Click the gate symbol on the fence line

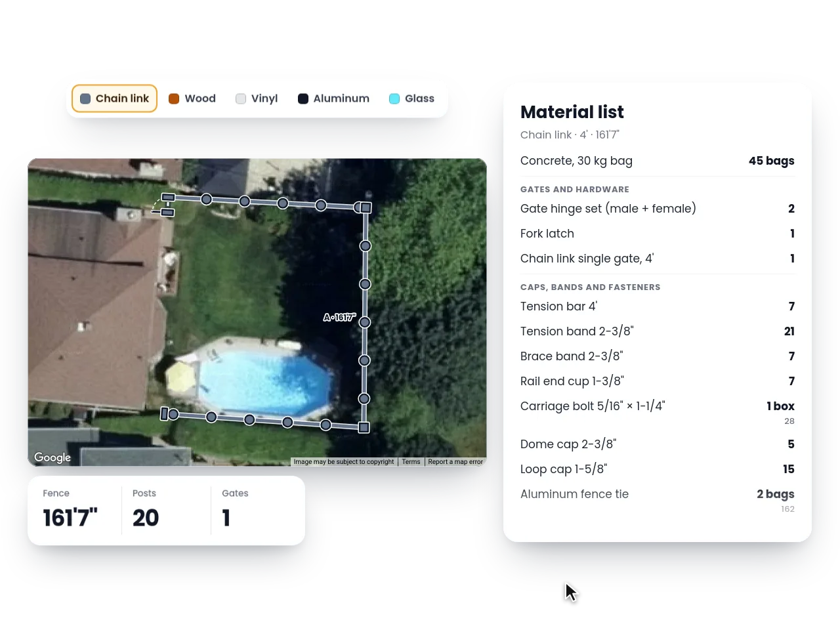pyautogui.click(x=163, y=205)
